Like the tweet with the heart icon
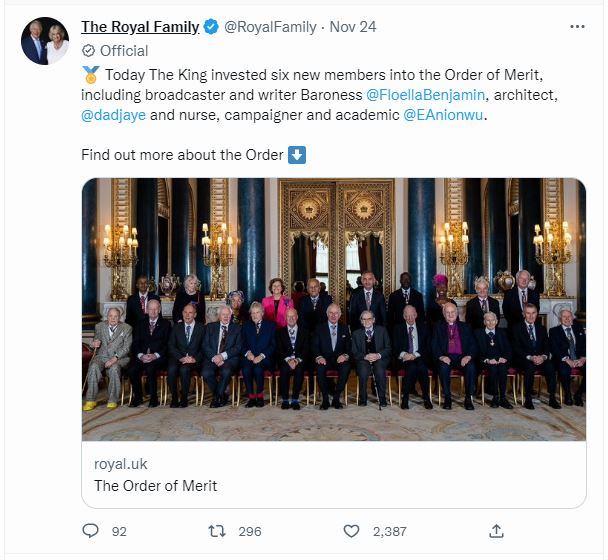 coord(351,531)
